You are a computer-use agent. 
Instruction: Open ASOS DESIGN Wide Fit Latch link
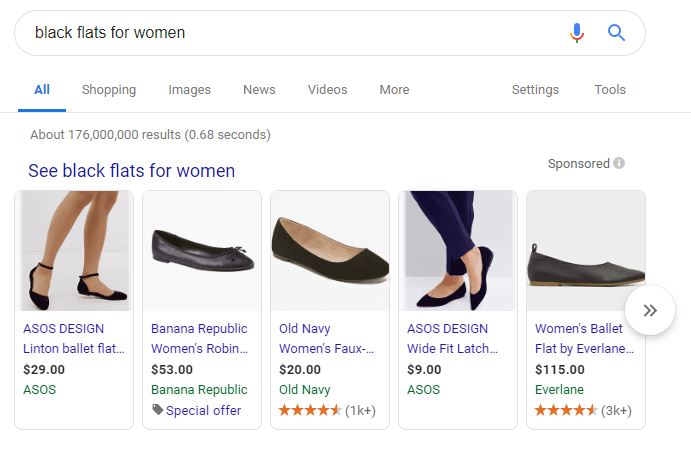tap(453, 339)
